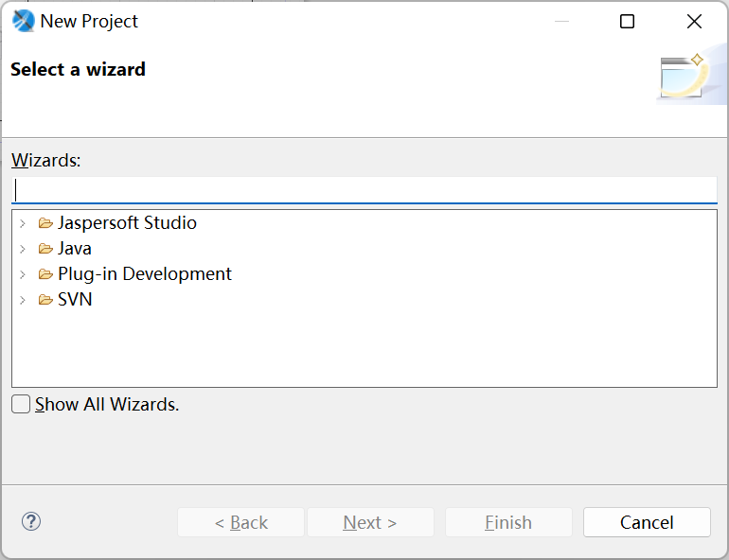Open the help question mark icon
The width and height of the screenshot is (729, 560).
pos(31,521)
